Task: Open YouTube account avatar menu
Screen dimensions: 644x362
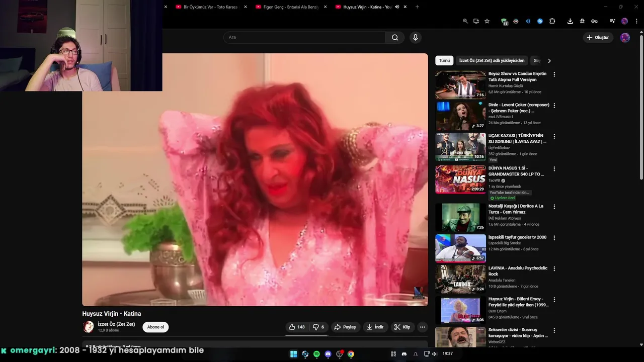Action: (x=625, y=38)
